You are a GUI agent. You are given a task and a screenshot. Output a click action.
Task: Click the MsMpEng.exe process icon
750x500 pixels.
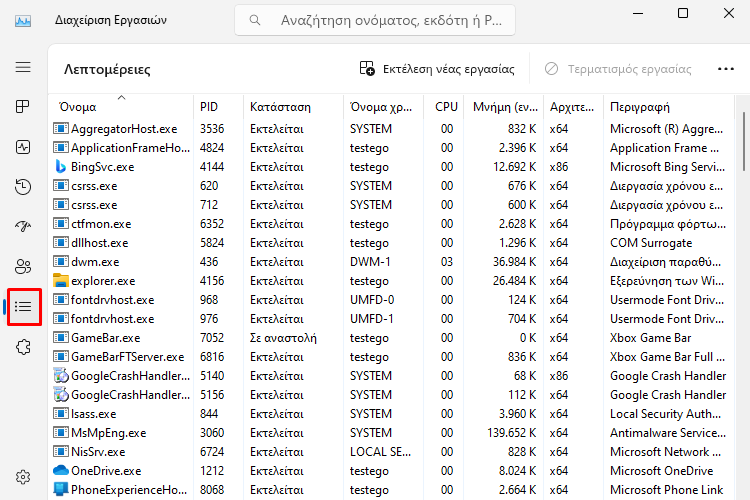tap(61, 433)
